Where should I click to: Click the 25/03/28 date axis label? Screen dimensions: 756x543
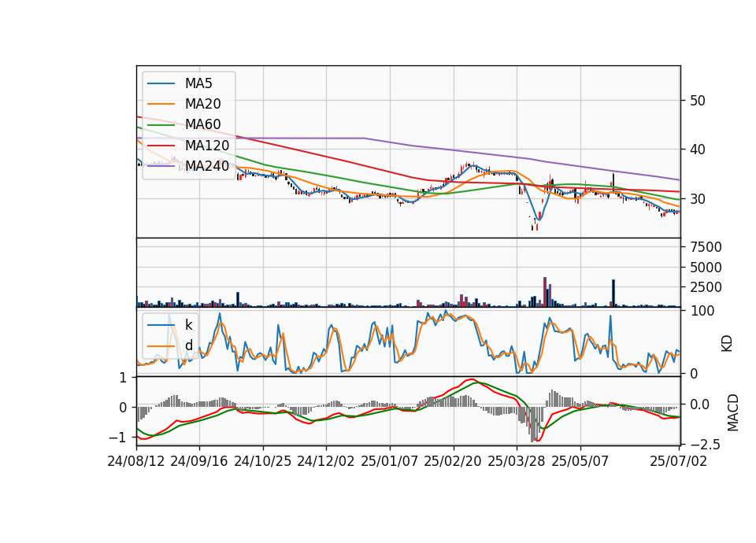[x=517, y=461]
